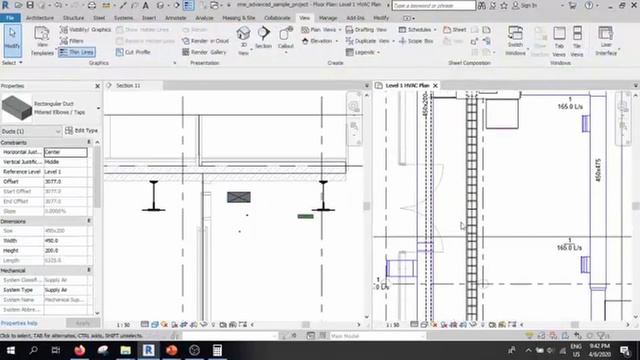This screenshot has width=640, height=360.
Task: Click the Sign In button
Action: click(x=524, y=5)
